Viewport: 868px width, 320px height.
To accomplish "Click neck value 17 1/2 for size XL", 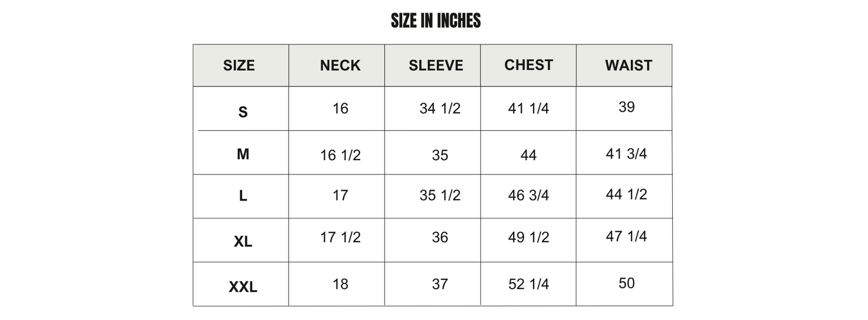I will [x=340, y=237].
